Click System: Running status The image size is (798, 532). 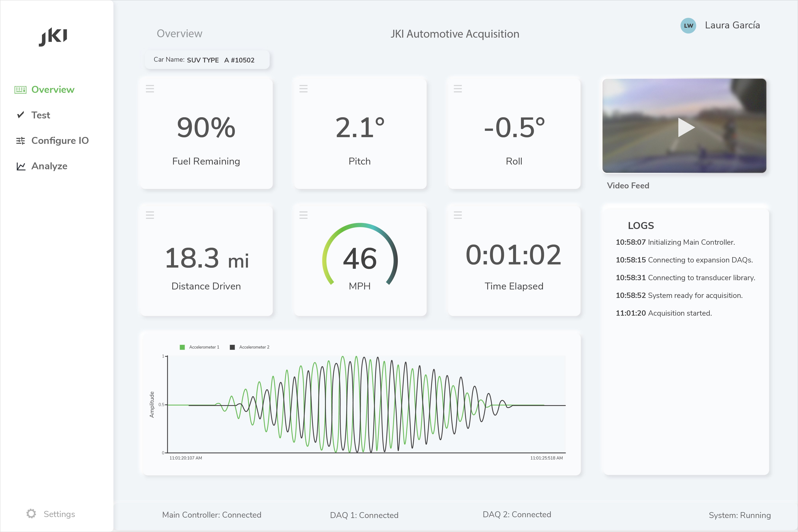pyautogui.click(x=740, y=515)
